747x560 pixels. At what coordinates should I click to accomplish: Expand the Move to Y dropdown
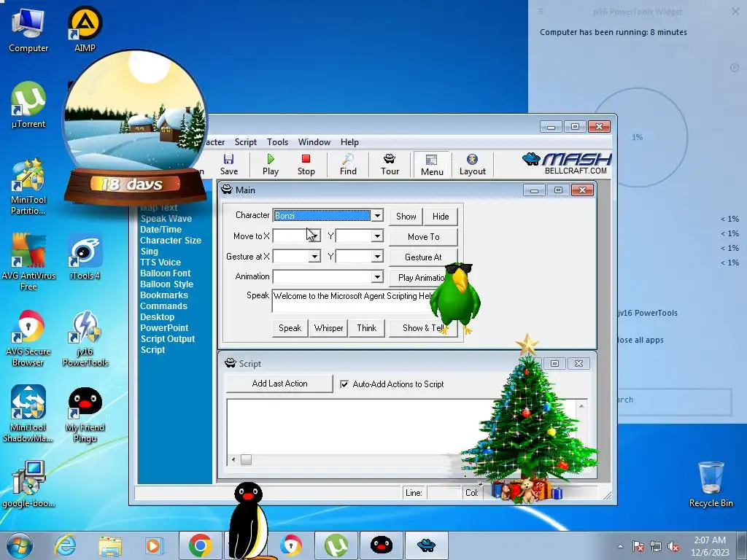[377, 236]
